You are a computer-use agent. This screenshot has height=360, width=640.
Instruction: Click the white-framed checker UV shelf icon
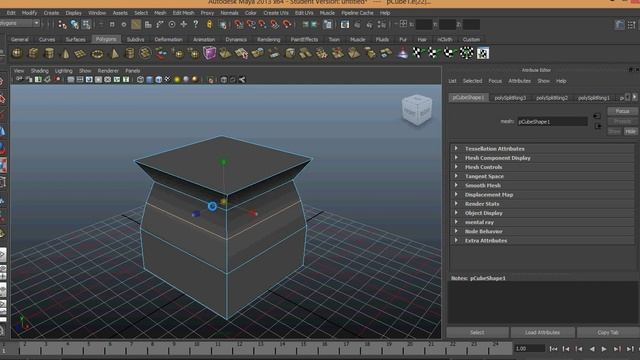point(482,53)
